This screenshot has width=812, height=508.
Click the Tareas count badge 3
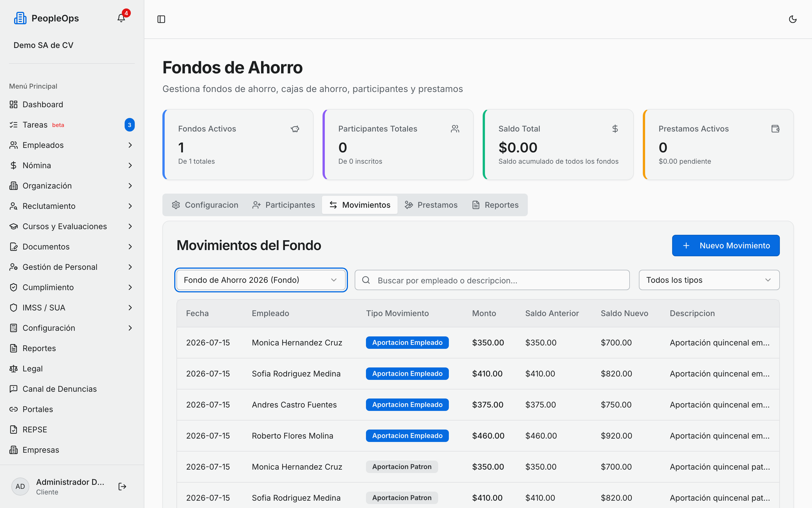click(129, 125)
